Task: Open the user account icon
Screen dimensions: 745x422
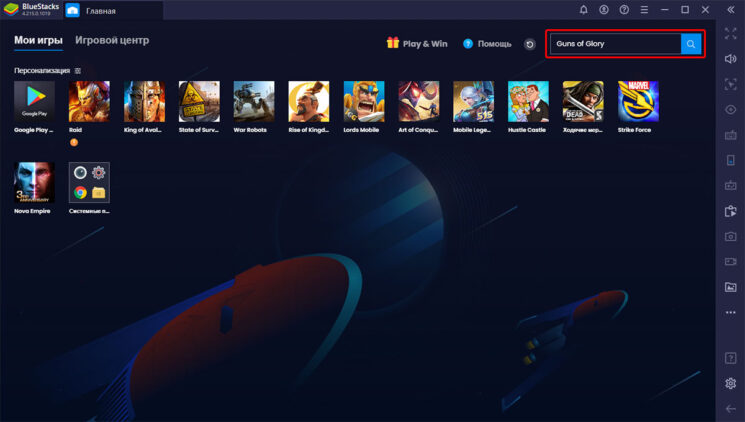Action: pyautogui.click(x=604, y=10)
